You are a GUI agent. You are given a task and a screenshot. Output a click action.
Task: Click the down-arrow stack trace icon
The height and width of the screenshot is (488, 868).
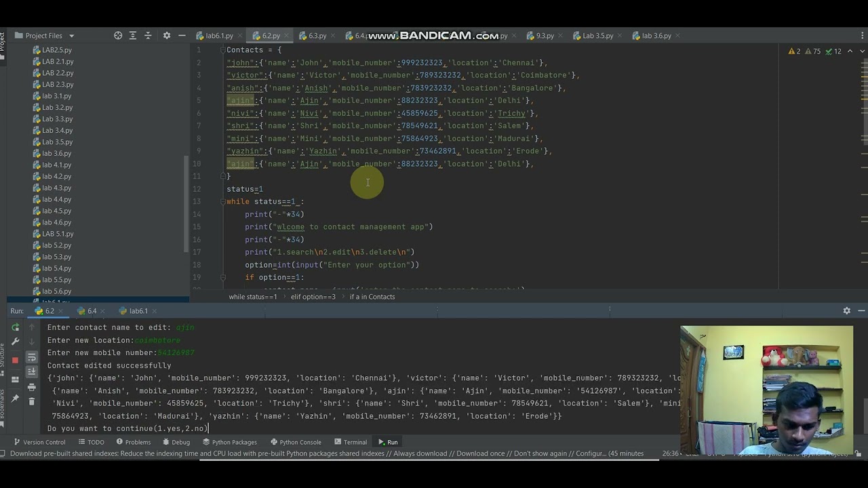coord(32,342)
